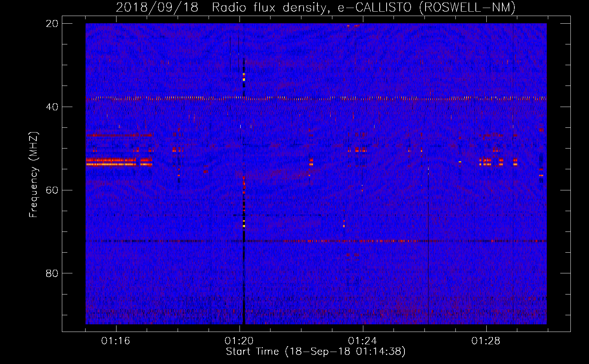
Task: Click the 'Start Time (18-Sep-18 01:14:38)' axis label
Action: tap(316, 352)
